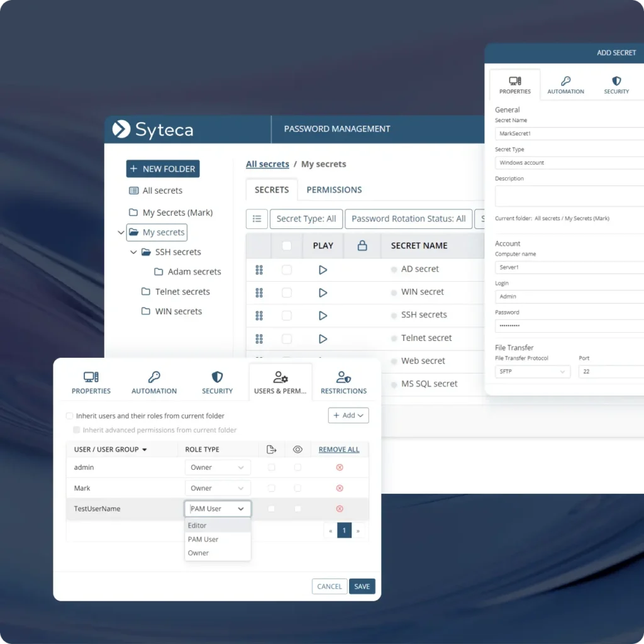Screen dimensions: 644x644
Task: Open the All secrets list item
Action: 156,191
